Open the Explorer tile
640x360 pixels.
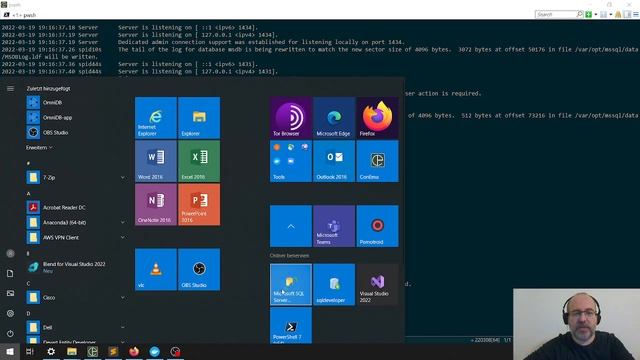pos(199,118)
